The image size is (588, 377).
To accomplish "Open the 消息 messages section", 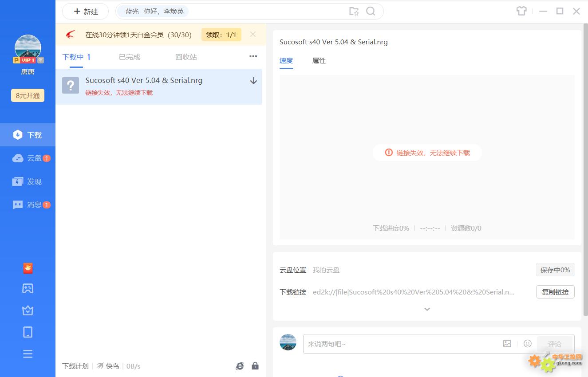I will click(28, 204).
